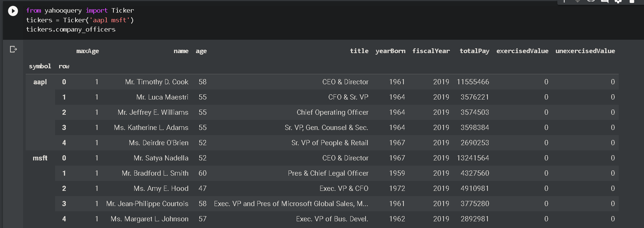Select the unexercisedValue column header

point(585,51)
